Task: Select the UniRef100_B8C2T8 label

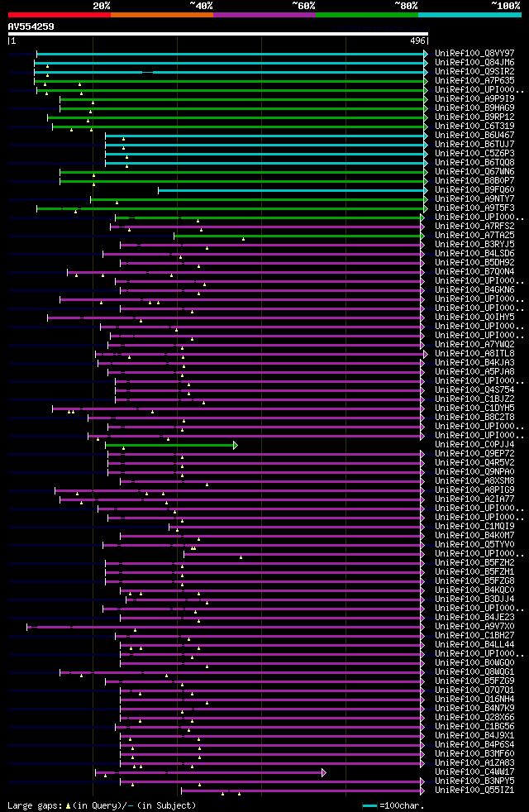Action: 474,418
